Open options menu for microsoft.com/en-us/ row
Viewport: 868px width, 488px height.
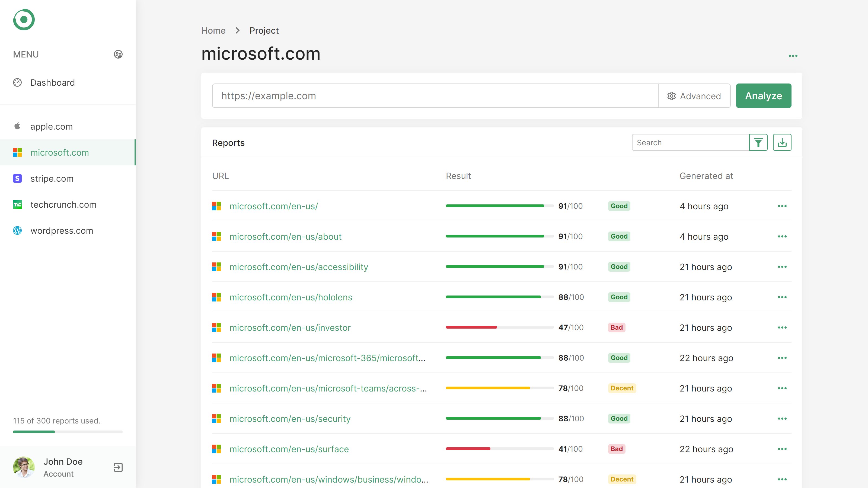[782, 206]
